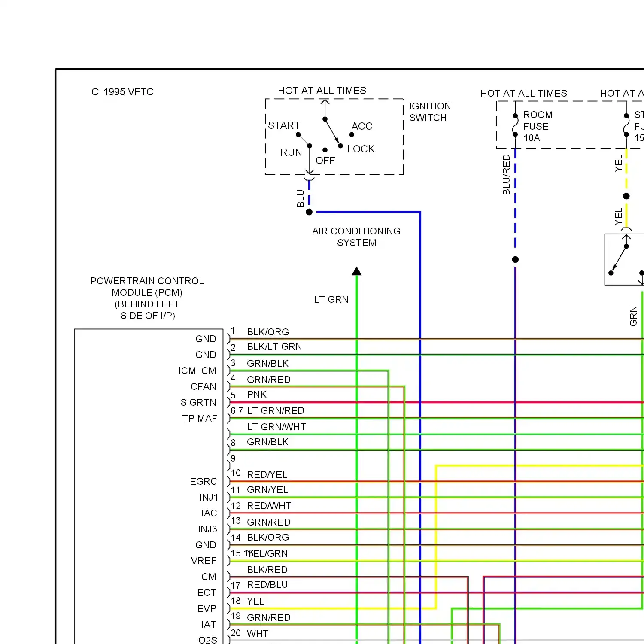
Task: Select pin 8 'GRN/BLK' wire label
Action: click(267, 442)
